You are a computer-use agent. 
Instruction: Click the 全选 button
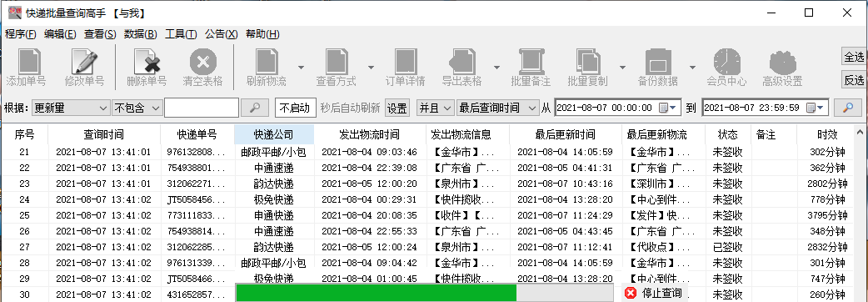coord(854,57)
